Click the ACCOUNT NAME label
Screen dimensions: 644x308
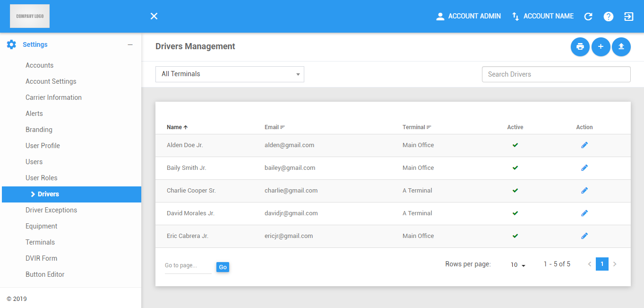point(549,16)
